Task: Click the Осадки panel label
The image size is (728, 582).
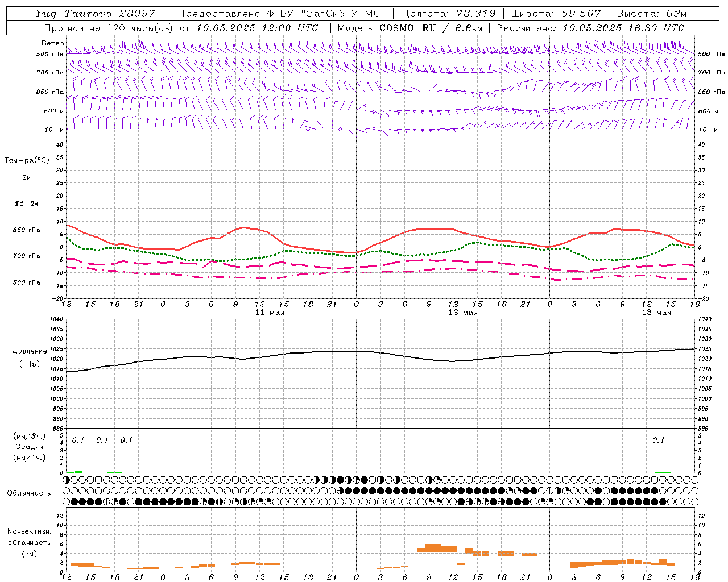Action: [30, 447]
